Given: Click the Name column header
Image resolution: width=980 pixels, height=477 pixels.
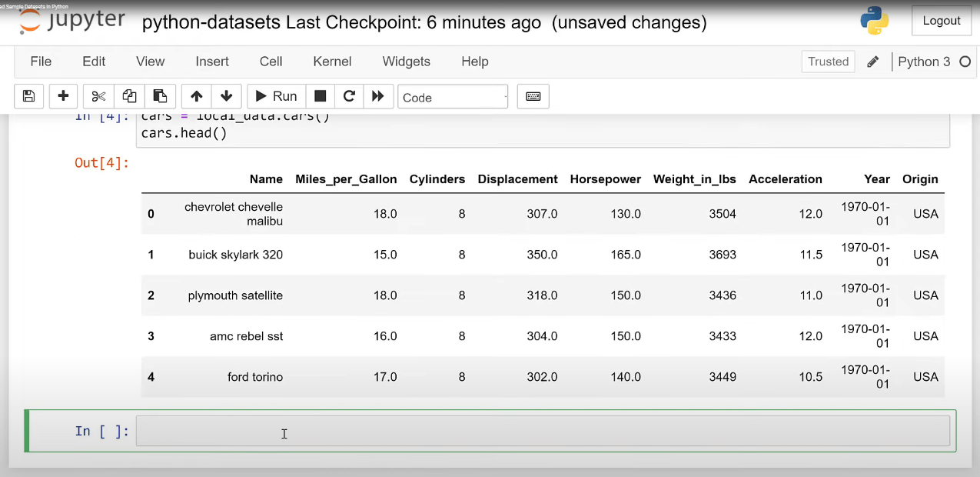Looking at the screenshot, I should 266,179.
